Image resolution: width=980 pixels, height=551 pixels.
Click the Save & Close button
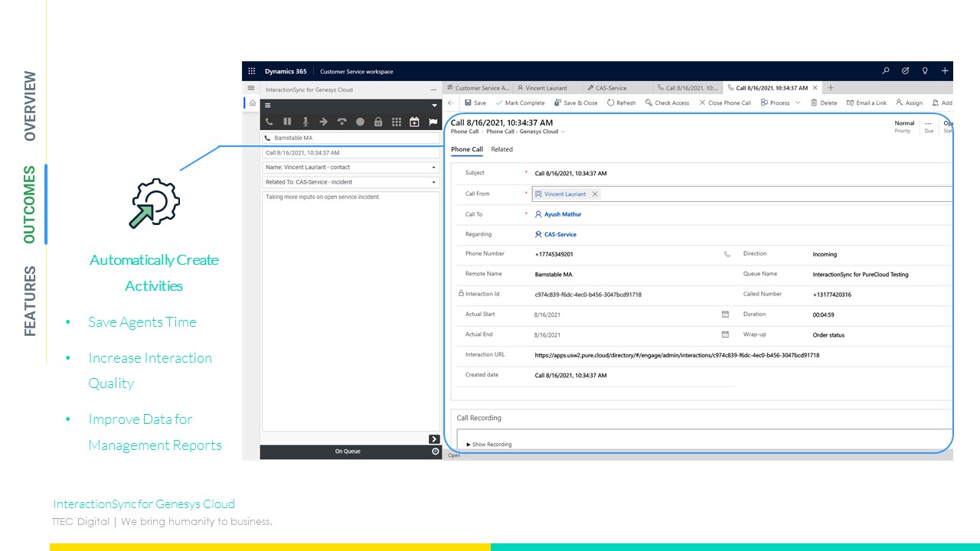click(x=576, y=103)
